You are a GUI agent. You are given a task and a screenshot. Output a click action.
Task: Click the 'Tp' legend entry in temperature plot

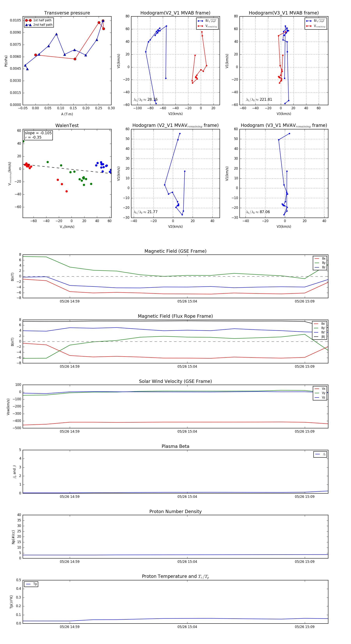31,584
